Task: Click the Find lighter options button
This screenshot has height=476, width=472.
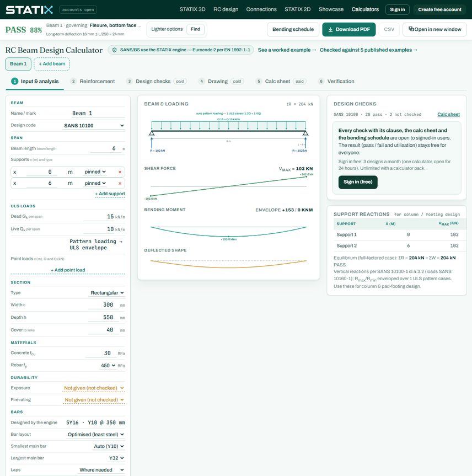Action: pyautogui.click(x=196, y=29)
